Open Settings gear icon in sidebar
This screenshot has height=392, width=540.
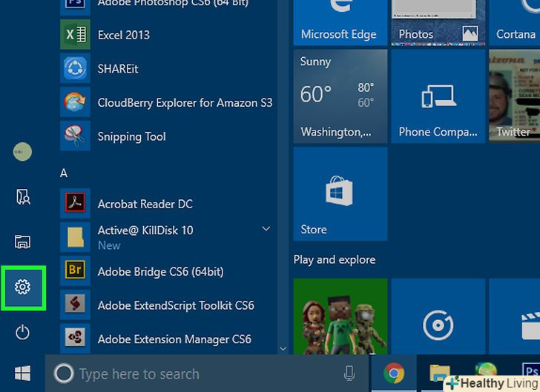coord(23,287)
